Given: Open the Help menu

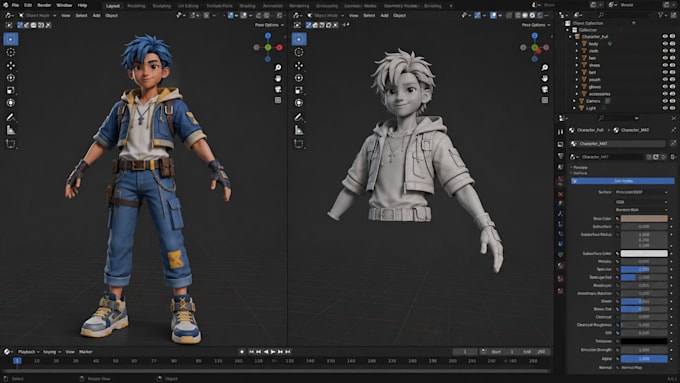Looking at the screenshot, I should click(x=82, y=5).
